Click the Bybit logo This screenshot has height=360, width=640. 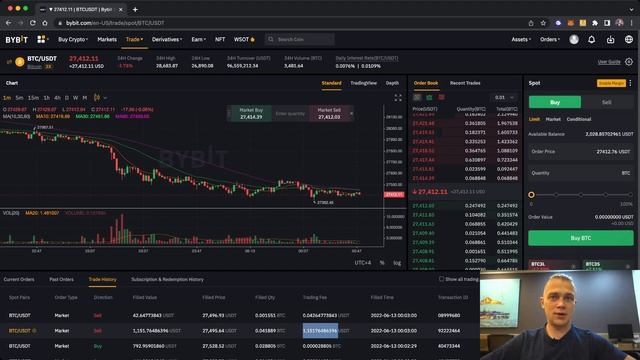click(x=17, y=40)
